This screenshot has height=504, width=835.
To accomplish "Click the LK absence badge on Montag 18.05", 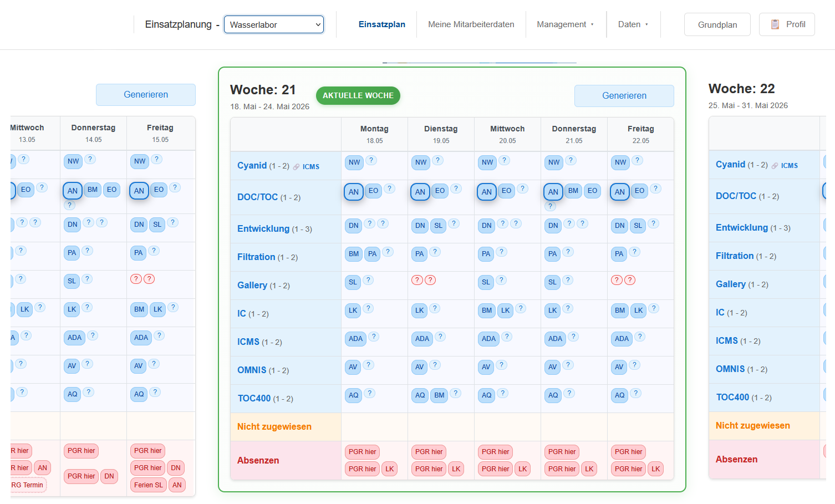I will [390, 469].
